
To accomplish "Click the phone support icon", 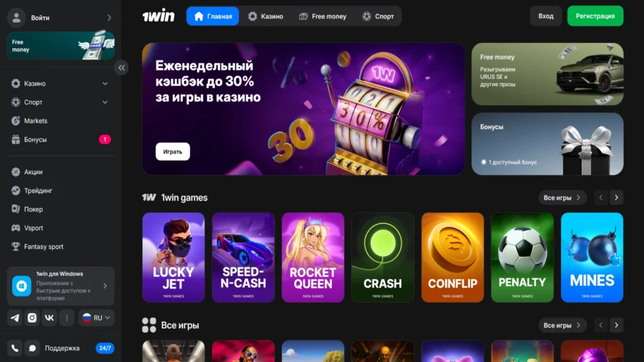I will tap(15, 348).
